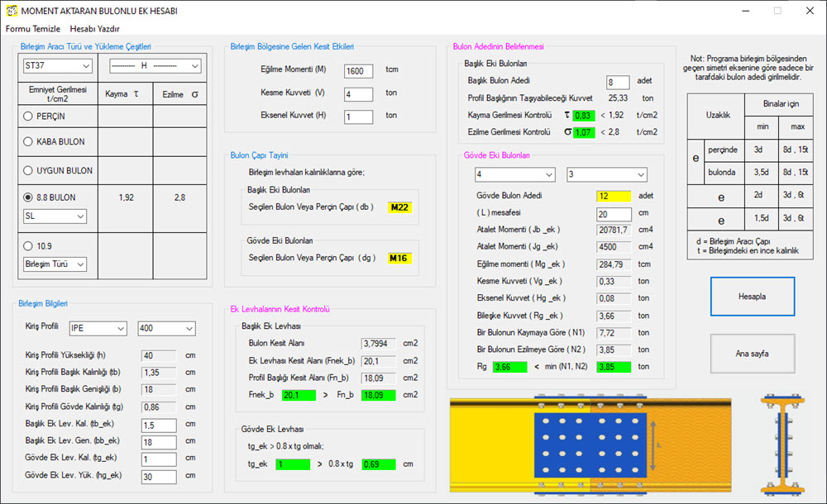Click the beam splice side-view diagram
Screen dimensions: 827x504
pyautogui.click(x=590, y=445)
